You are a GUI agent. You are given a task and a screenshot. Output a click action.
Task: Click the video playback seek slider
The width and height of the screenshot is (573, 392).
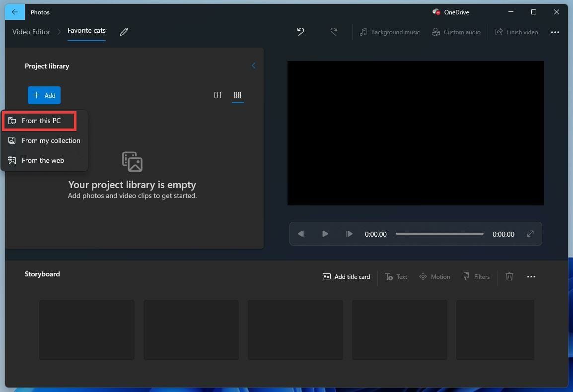pyautogui.click(x=439, y=233)
